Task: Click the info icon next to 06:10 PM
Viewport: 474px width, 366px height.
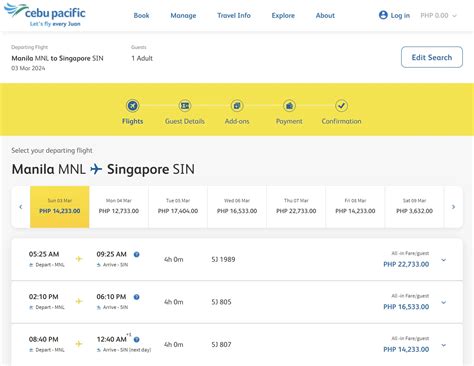Action: pos(136,297)
